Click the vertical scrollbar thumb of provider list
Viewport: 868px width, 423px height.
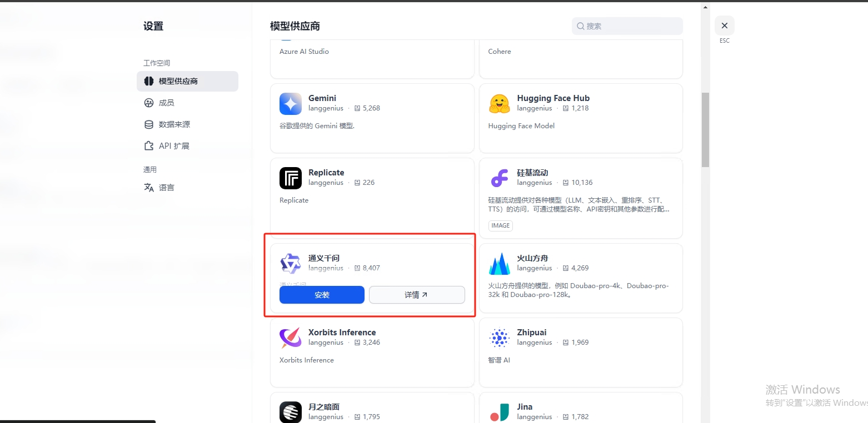click(x=706, y=130)
